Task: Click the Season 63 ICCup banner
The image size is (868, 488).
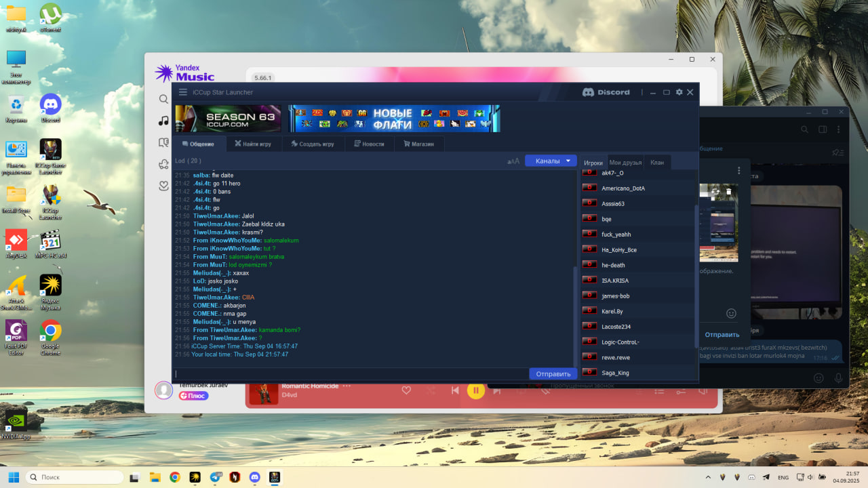Action: 228,119
